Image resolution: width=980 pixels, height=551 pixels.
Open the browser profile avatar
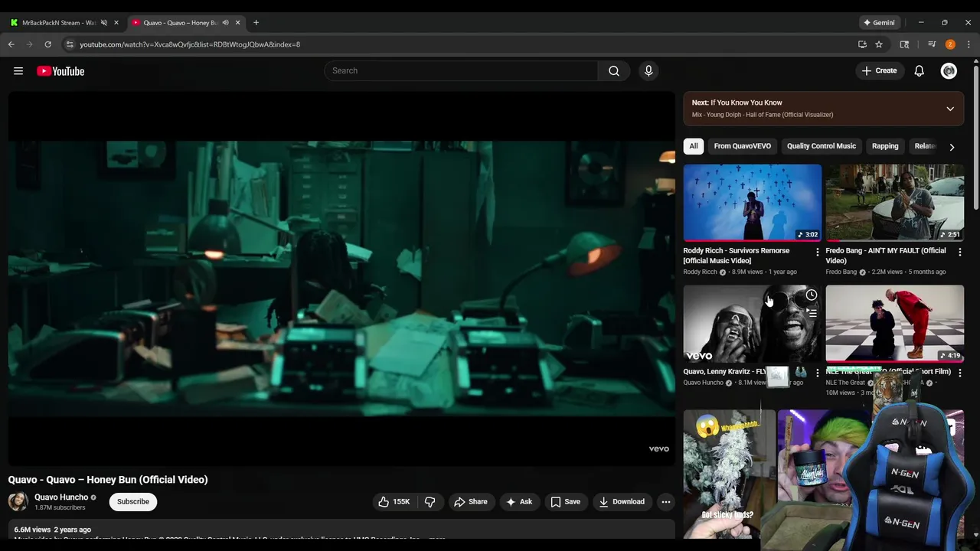click(950, 44)
